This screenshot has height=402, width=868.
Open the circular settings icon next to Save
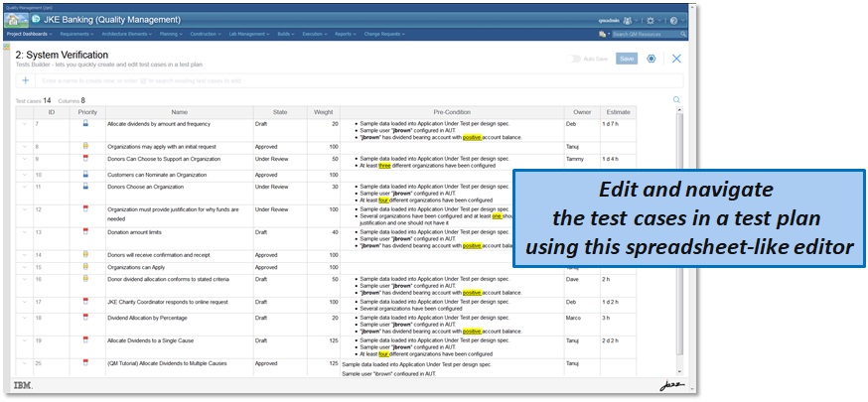pyautogui.click(x=651, y=59)
